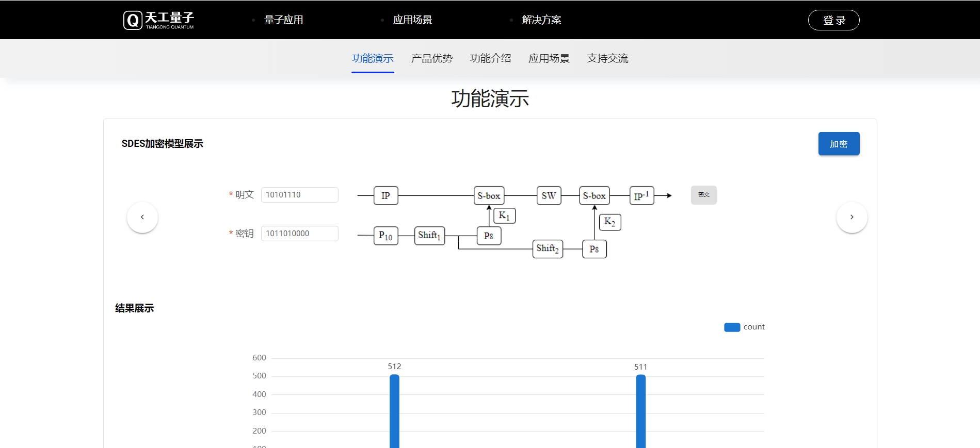Image resolution: width=980 pixels, height=448 pixels.
Task: Select the 支持交流 tab
Action: (x=607, y=58)
